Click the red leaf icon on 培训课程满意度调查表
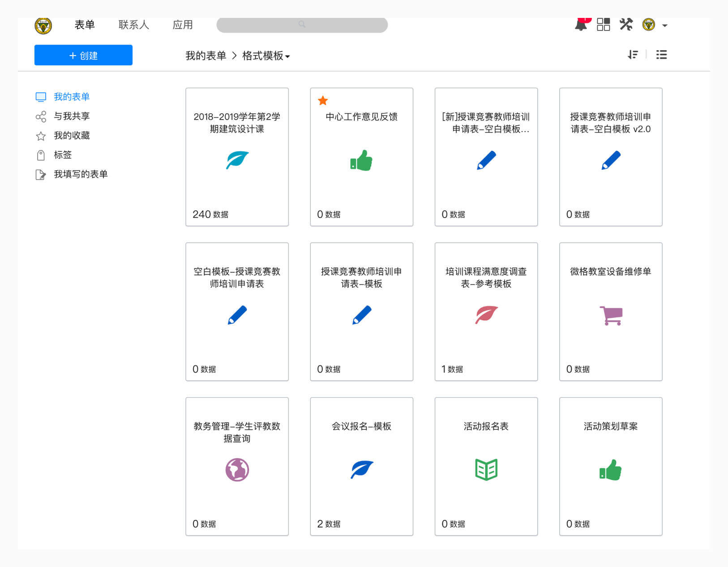The height and width of the screenshot is (567, 728). click(x=486, y=314)
